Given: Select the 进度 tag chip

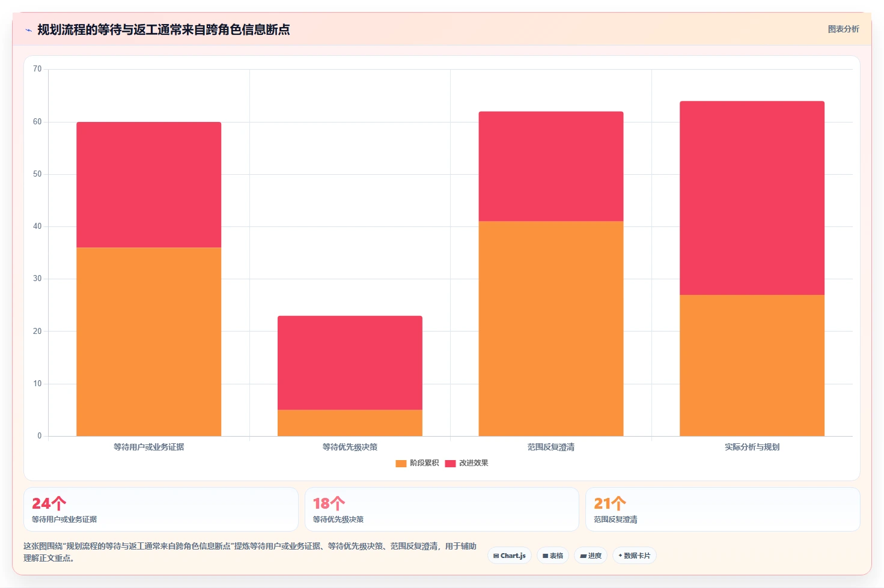Looking at the screenshot, I should coord(591,556).
